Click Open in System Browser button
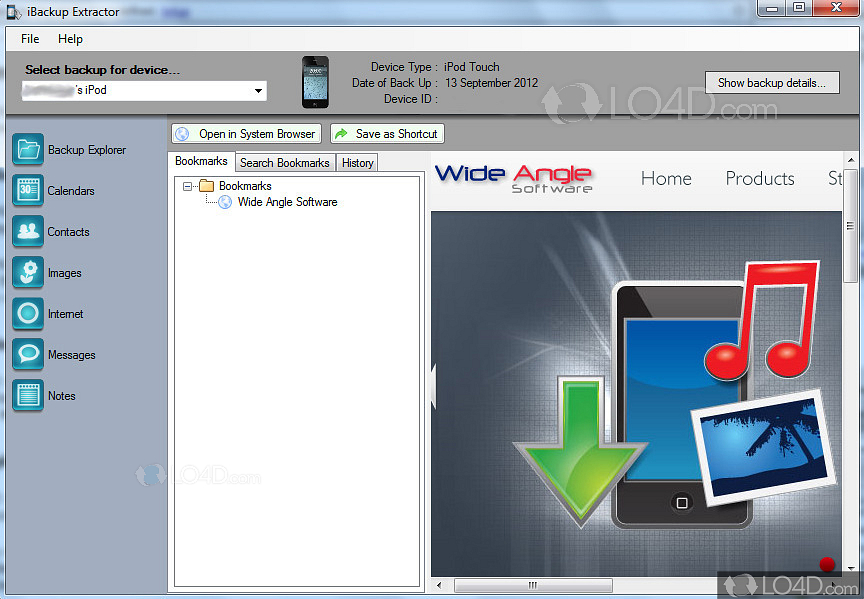Viewport: 864px width, 599px height. point(246,134)
